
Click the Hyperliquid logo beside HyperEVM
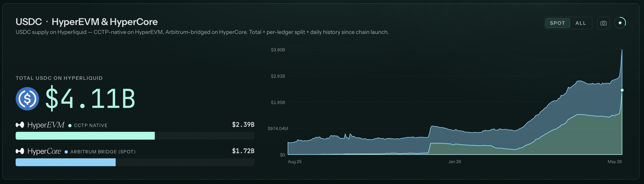click(20, 125)
